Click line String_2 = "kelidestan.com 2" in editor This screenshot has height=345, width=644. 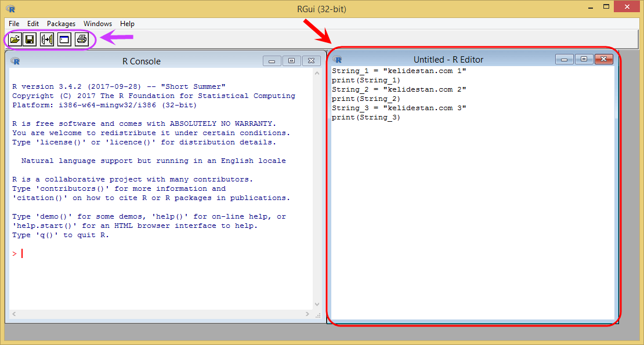(x=399, y=89)
